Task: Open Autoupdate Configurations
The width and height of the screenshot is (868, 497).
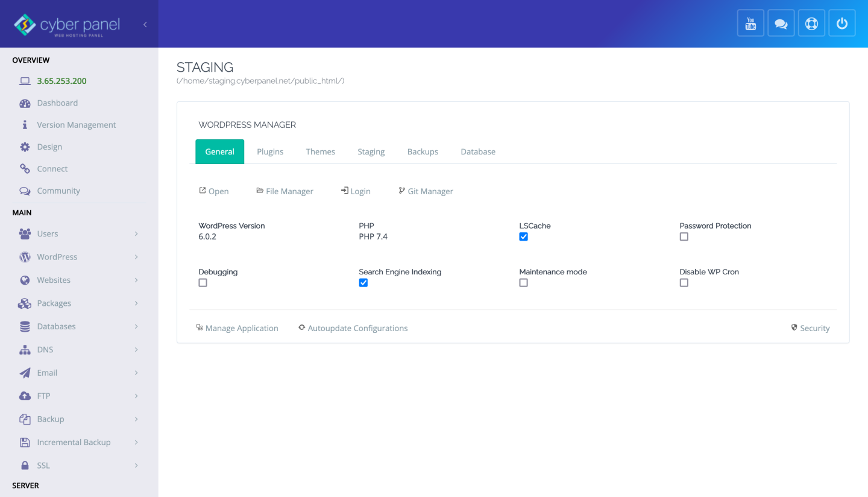Action: pyautogui.click(x=353, y=328)
